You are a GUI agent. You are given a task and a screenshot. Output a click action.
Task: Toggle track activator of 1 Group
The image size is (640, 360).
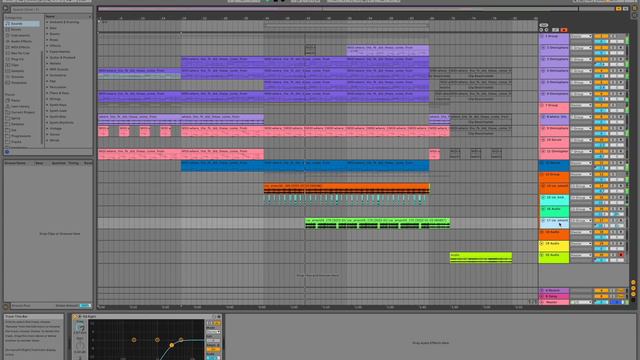click(601, 36)
